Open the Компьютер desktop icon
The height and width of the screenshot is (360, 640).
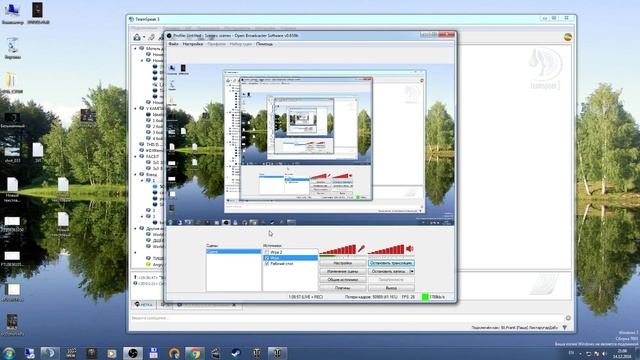click(x=12, y=14)
